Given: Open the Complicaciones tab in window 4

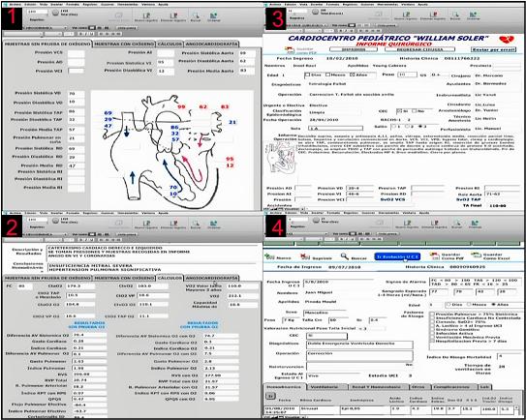Looking at the screenshot, I should tap(454, 387).
